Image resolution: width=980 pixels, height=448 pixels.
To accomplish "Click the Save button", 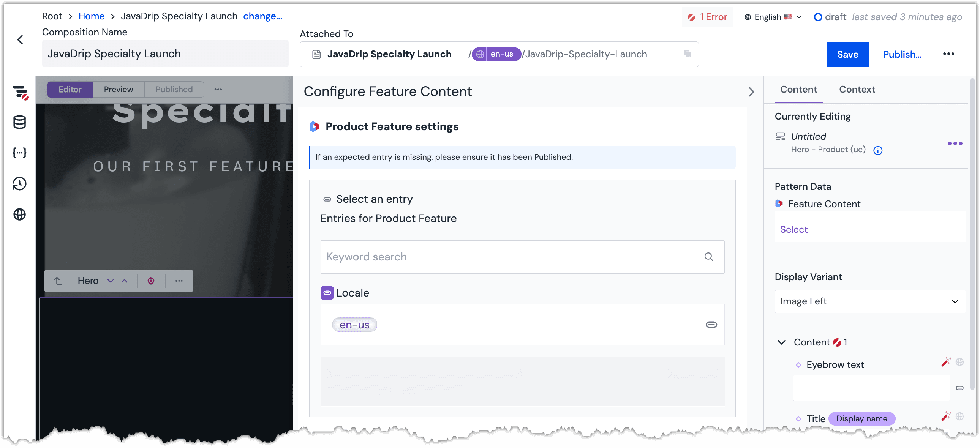I will click(x=848, y=54).
